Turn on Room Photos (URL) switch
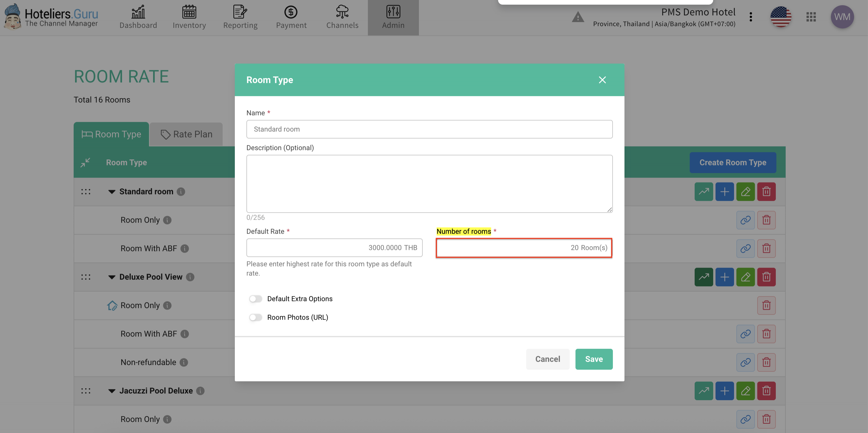 pos(255,317)
